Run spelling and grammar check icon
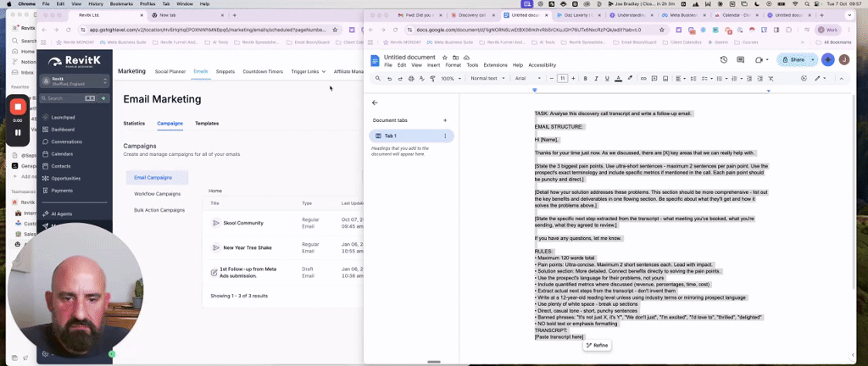Image resolution: width=868 pixels, height=366 pixels. pyautogui.click(x=421, y=79)
